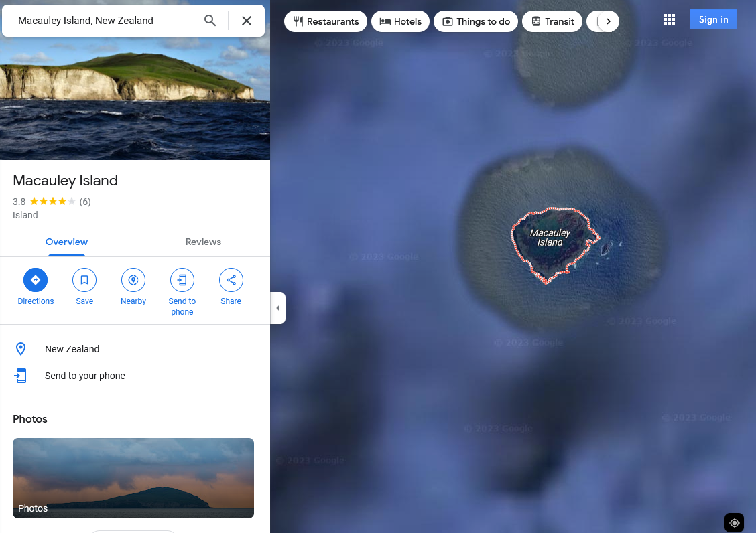The height and width of the screenshot is (533, 756).
Task: Show Things to do on map
Action: [476, 21]
